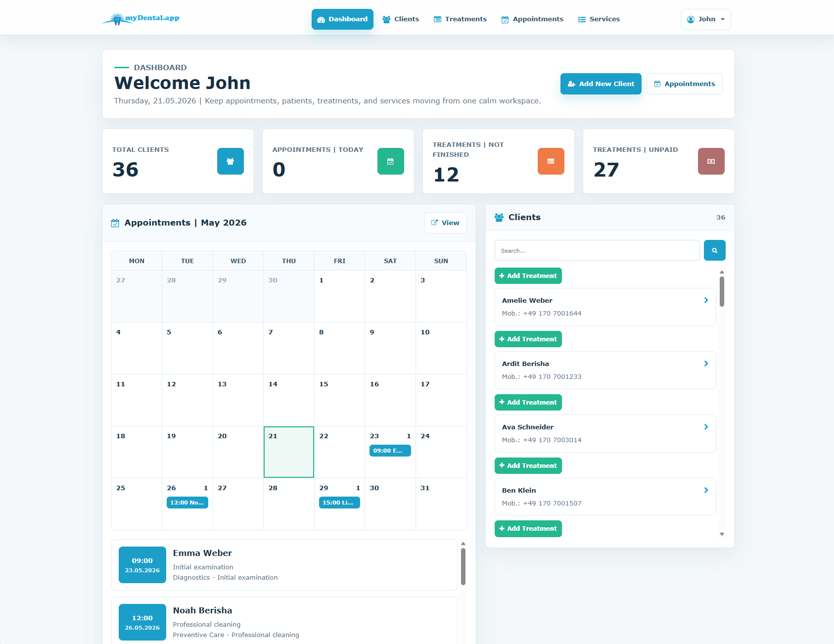Screen dimensions: 834x644
Task: Open the Appointments nav tab
Action: pyautogui.click(x=532, y=19)
